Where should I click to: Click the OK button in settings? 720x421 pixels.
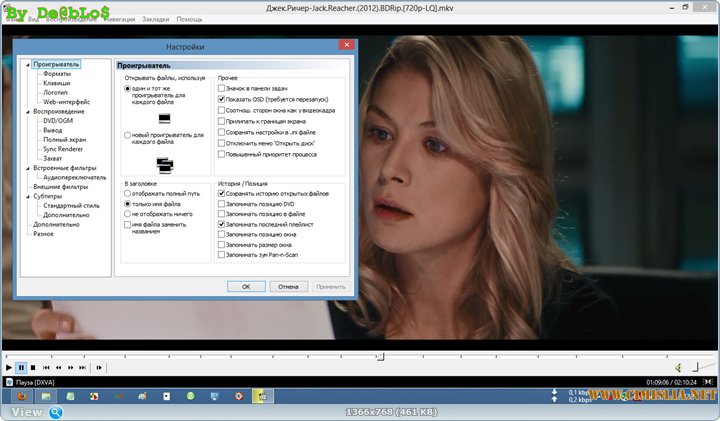[245, 286]
